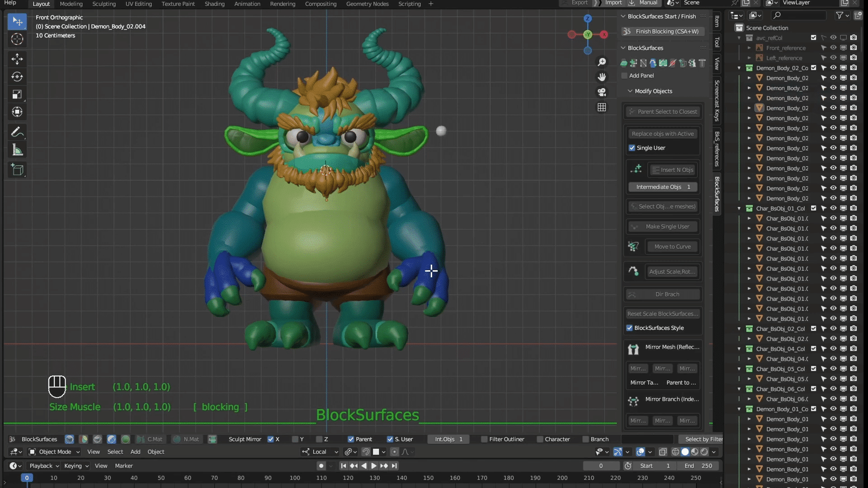Adjust the Intermediate Objs value field

point(663,187)
